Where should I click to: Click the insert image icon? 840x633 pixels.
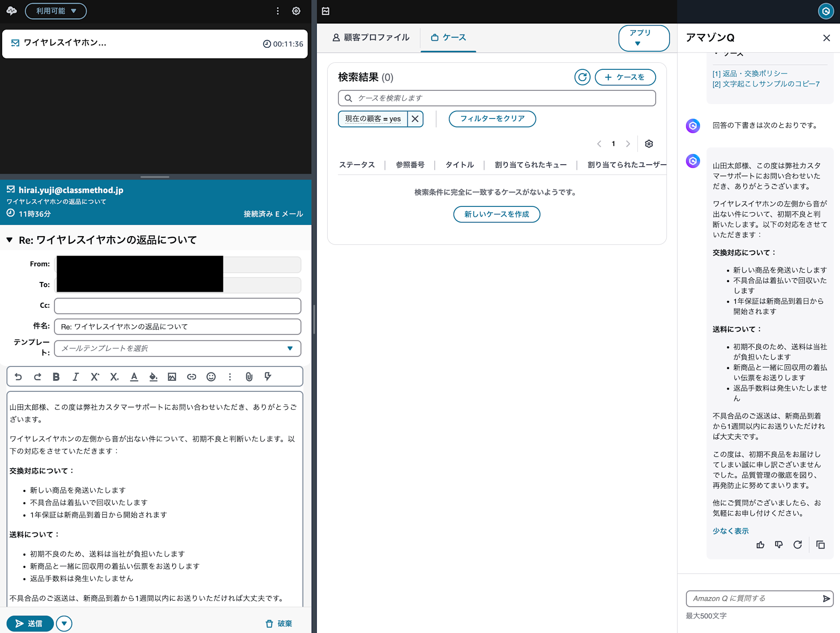[172, 377]
